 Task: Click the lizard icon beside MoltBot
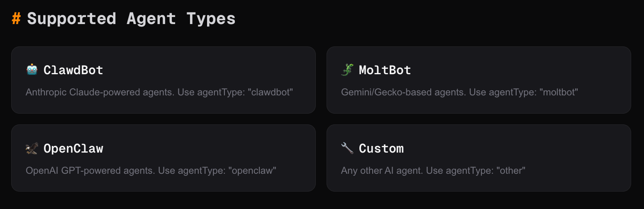347,70
